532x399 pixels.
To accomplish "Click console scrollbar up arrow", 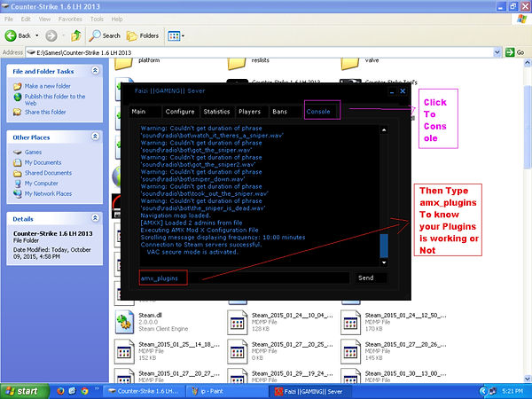I will coord(384,130).
